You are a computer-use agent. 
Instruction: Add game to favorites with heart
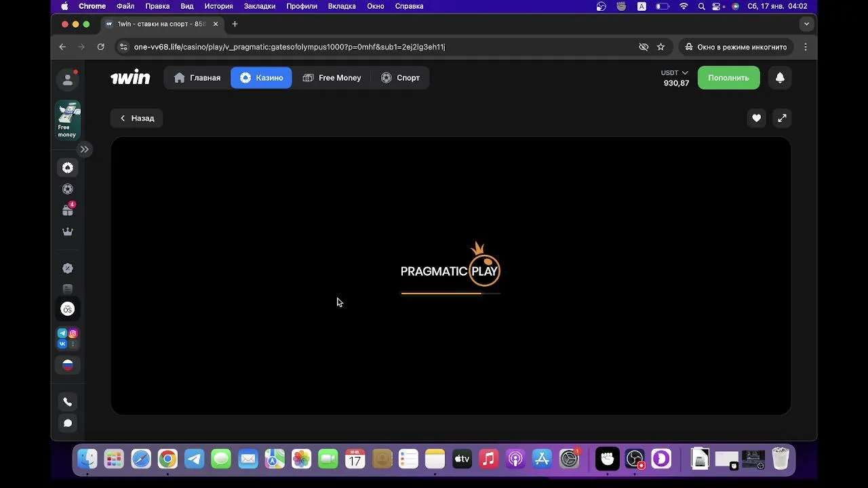click(757, 118)
